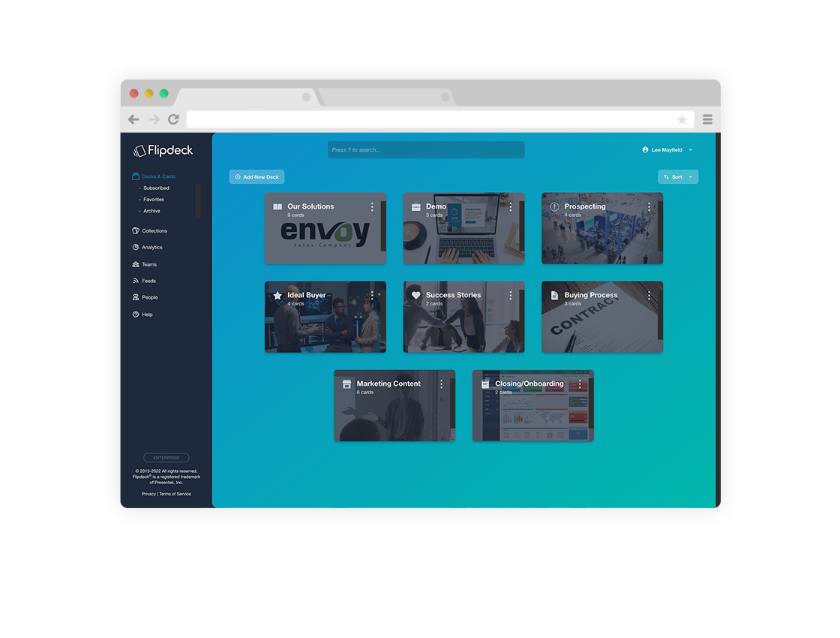Click the Analytics pie chart icon
This screenshot has width=840, height=638.
(136, 248)
